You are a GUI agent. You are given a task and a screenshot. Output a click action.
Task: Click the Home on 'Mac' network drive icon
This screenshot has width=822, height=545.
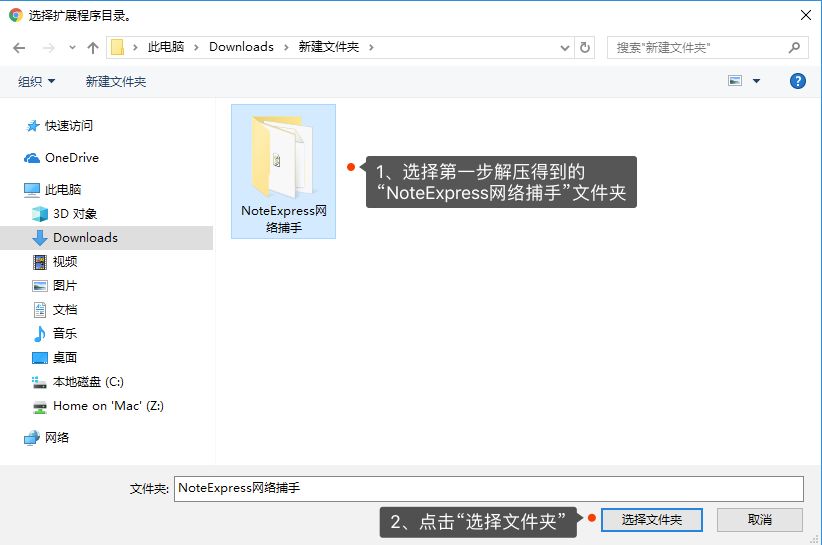(40, 407)
